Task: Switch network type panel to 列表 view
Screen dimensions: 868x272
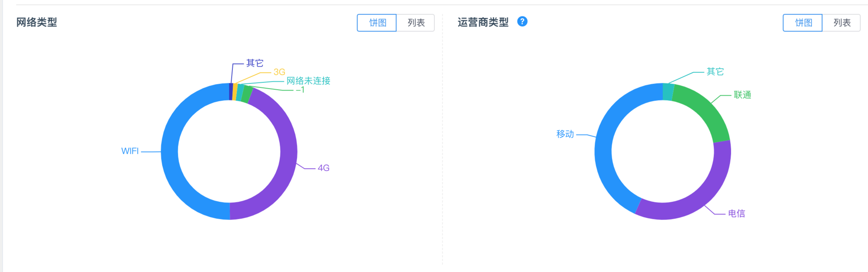Action: pyautogui.click(x=415, y=23)
